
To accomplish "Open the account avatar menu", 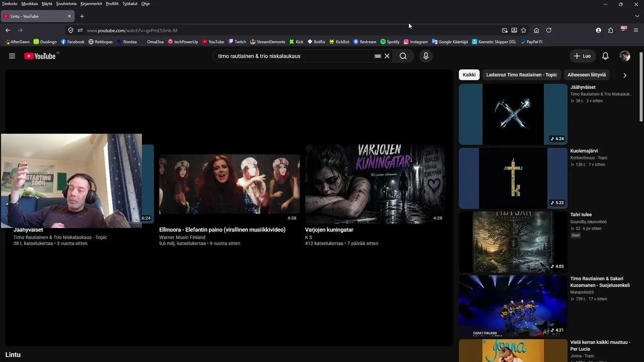I will click(x=625, y=56).
